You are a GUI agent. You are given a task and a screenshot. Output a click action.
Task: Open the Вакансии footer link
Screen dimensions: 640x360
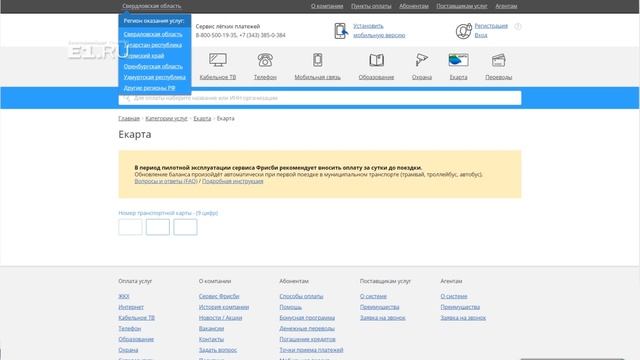[211, 329]
